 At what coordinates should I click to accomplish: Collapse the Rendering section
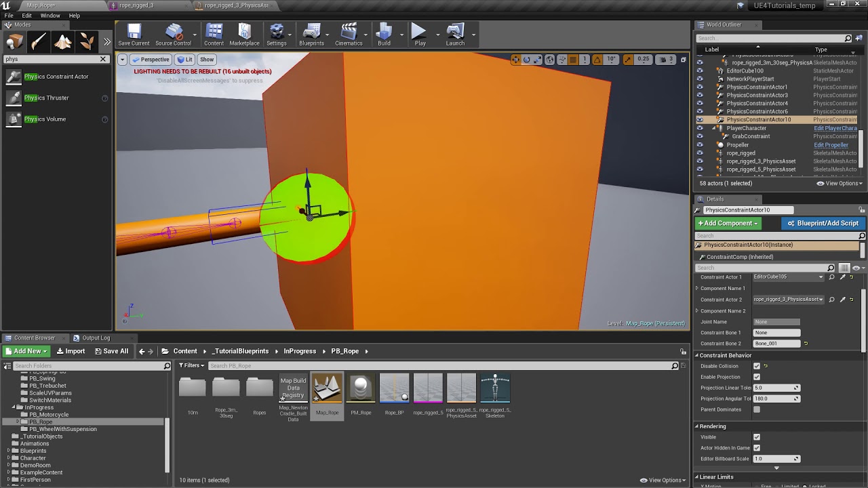(696, 426)
